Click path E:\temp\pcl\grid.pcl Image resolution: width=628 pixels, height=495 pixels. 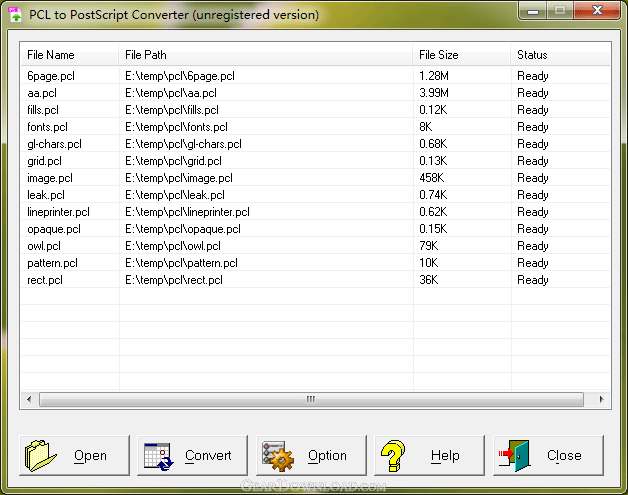pyautogui.click(x=173, y=161)
